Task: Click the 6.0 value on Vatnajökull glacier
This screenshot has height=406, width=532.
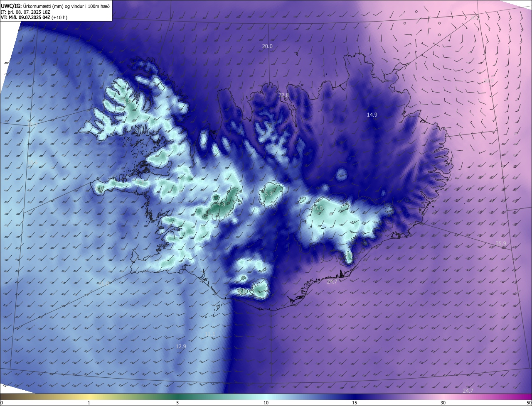Action: tap(319, 208)
